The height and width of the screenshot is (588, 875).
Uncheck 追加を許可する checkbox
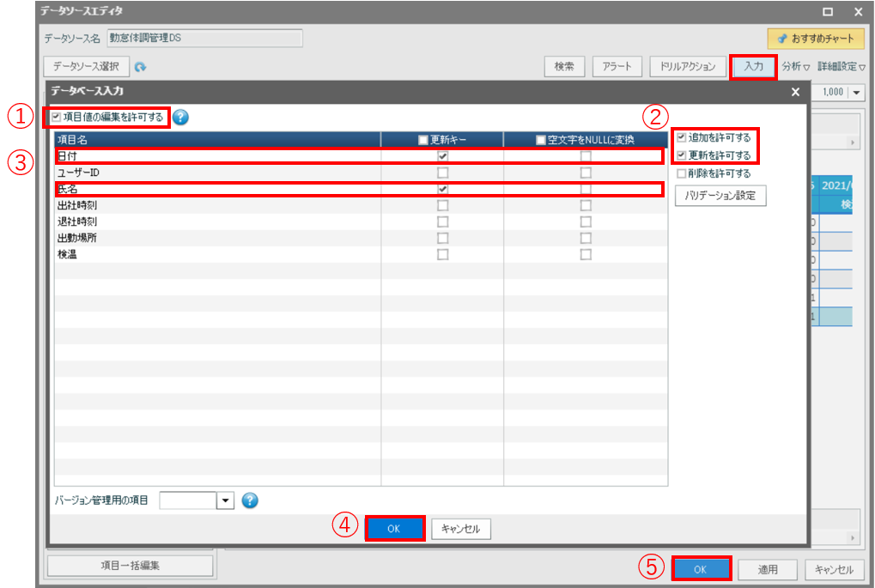(681, 137)
